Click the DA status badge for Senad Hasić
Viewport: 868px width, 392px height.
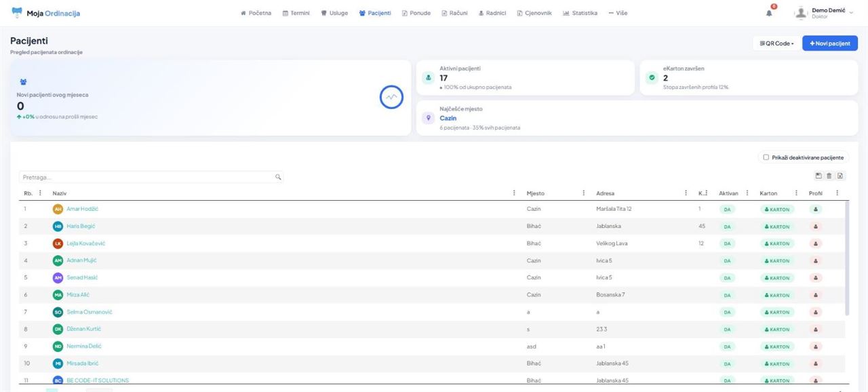click(x=727, y=278)
